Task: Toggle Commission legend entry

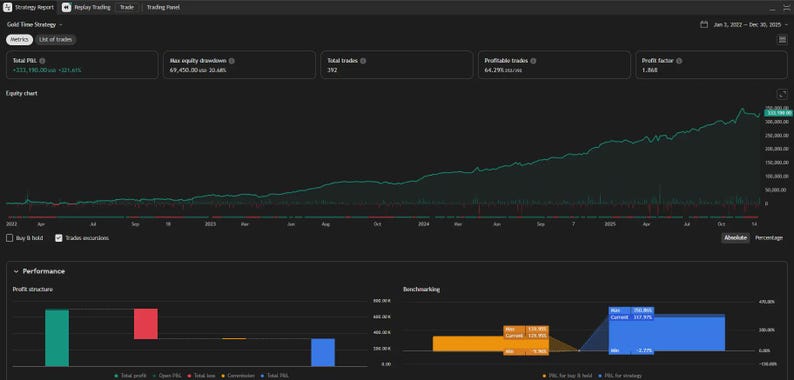Action: [x=239, y=375]
